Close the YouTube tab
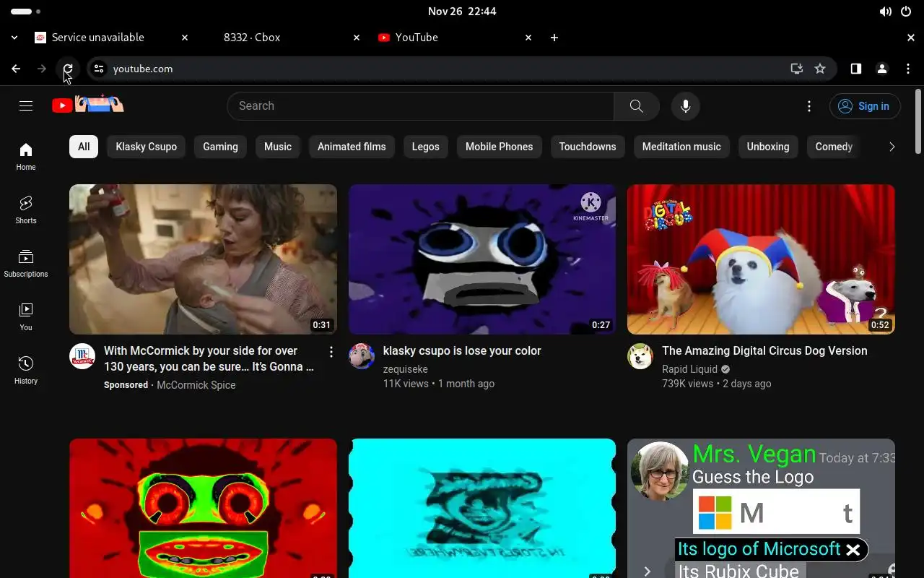Image resolution: width=924 pixels, height=578 pixels. coord(528,38)
